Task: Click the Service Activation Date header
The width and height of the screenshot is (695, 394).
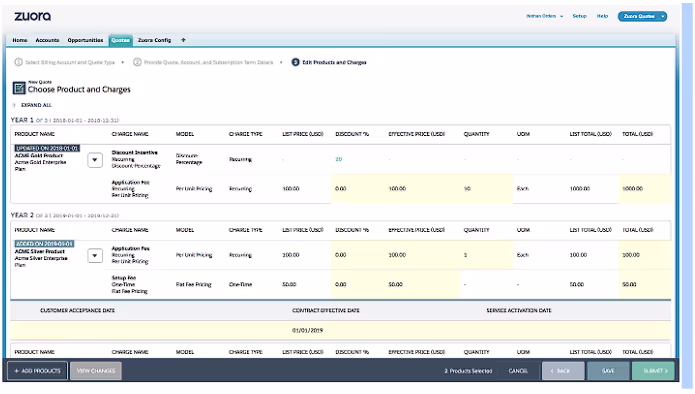Action: (519, 311)
